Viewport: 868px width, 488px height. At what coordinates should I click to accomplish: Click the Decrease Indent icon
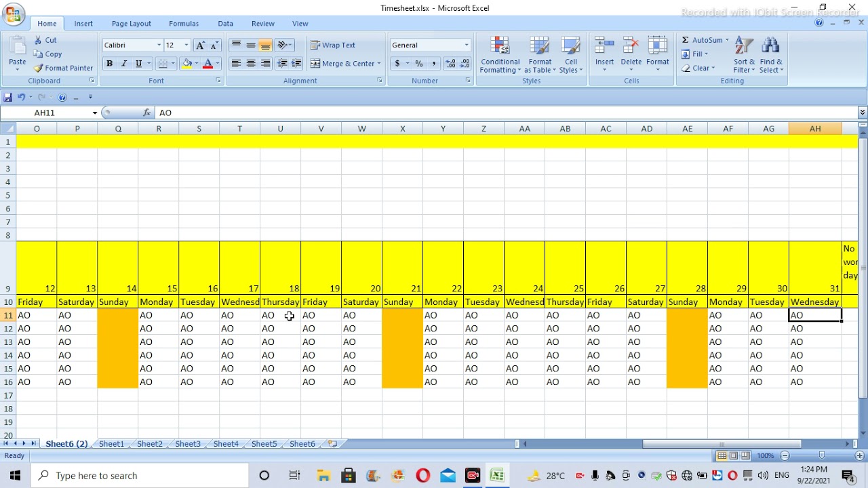coord(283,63)
